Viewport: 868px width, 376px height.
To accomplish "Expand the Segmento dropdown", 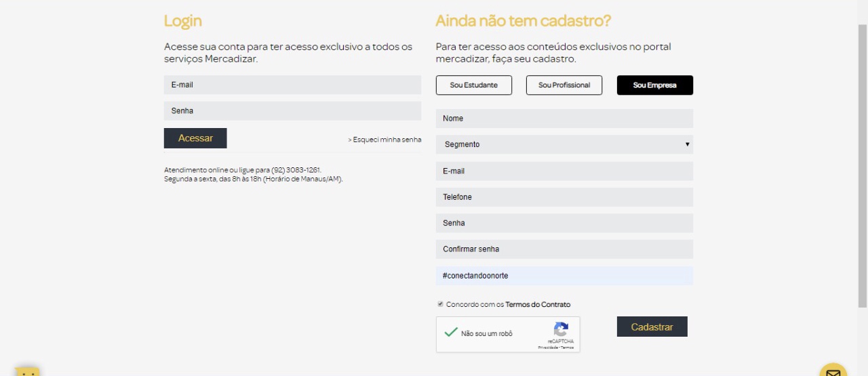I will tap(564, 144).
